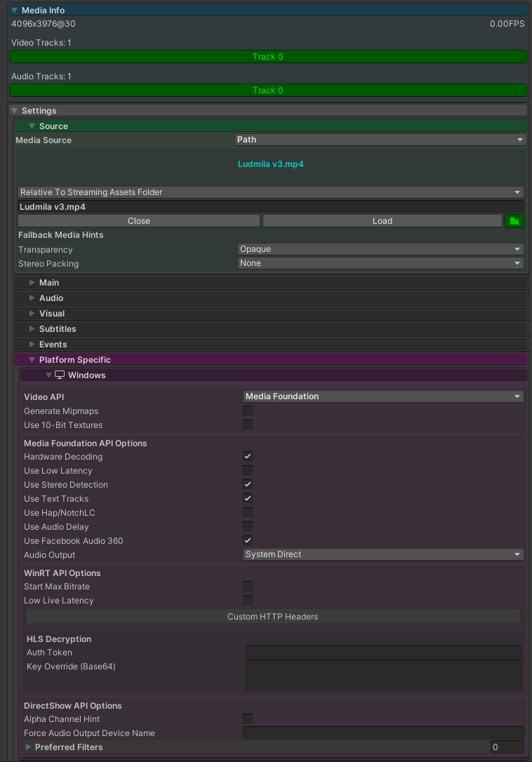Expand the Main section
This screenshot has width=532, height=762.
tap(32, 282)
